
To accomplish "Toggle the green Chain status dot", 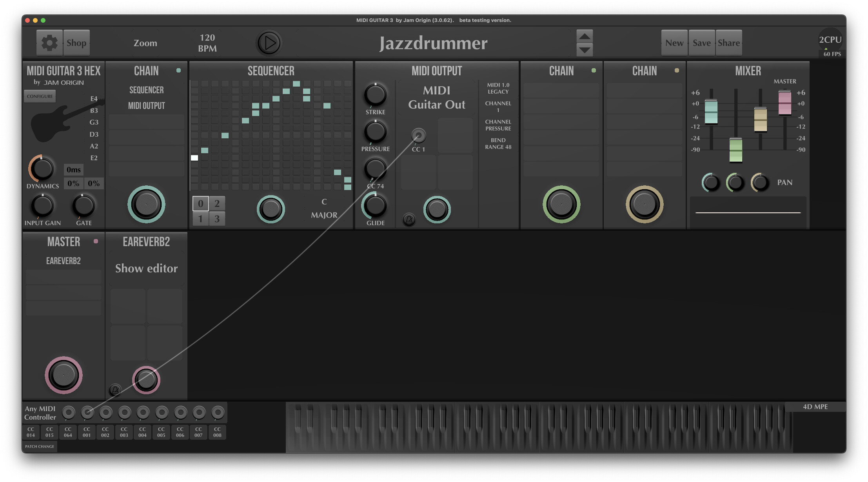I will click(594, 71).
